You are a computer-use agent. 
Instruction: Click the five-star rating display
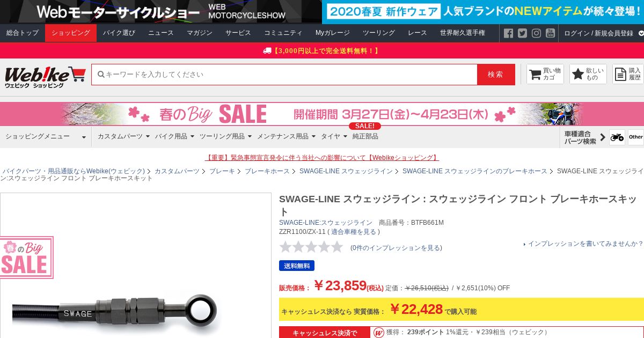(311, 247)
